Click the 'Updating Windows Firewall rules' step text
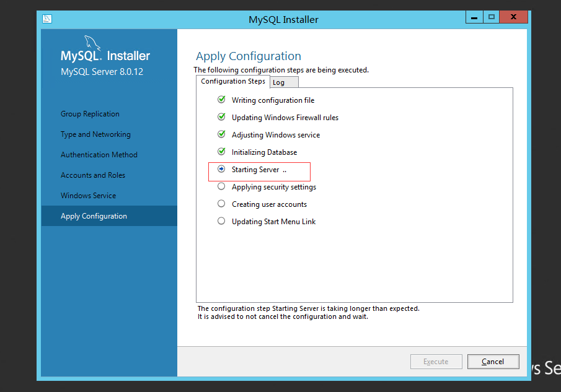 click(285, 118)
